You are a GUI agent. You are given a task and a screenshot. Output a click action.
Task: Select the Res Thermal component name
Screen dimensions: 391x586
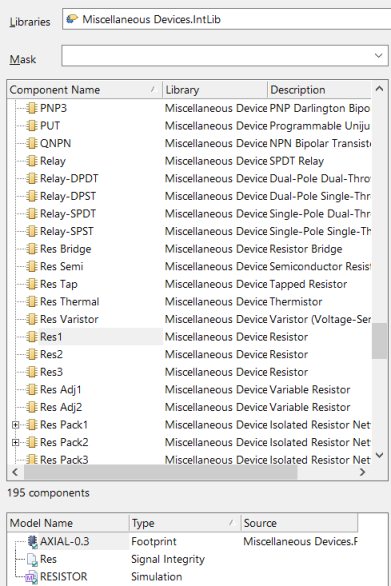70,302
